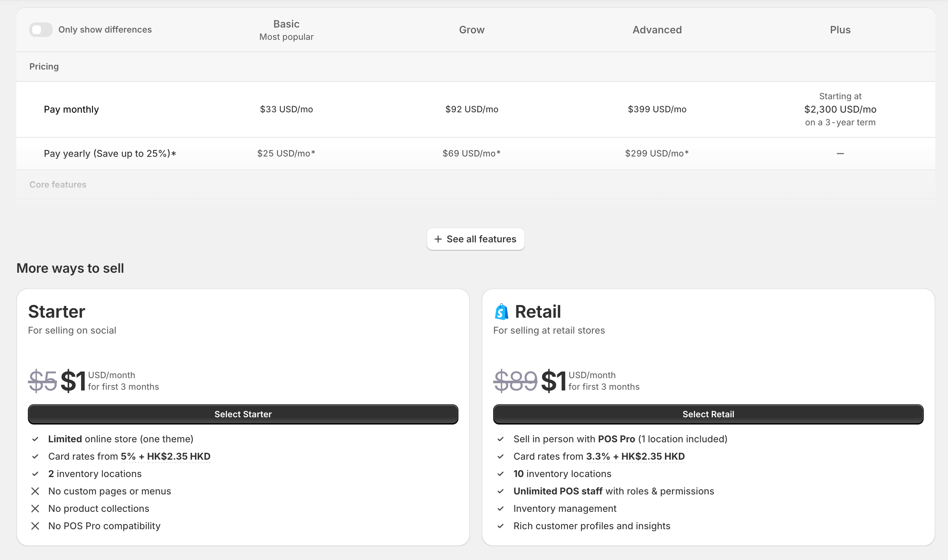Click the checkmark beside Inventory management
The width and height of the screenshot is (948, 560).
point(500,508)
